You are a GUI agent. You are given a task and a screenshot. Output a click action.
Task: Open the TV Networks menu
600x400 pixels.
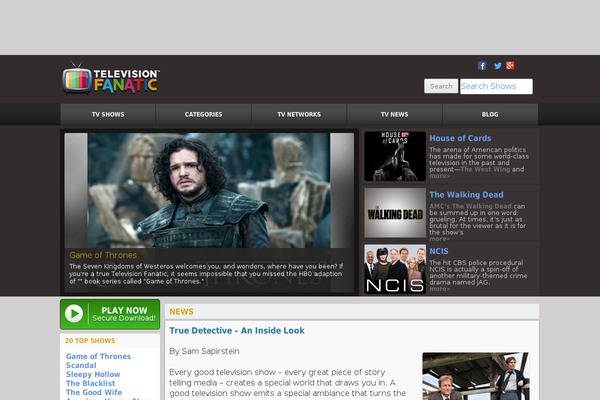(x=299, y=114)
